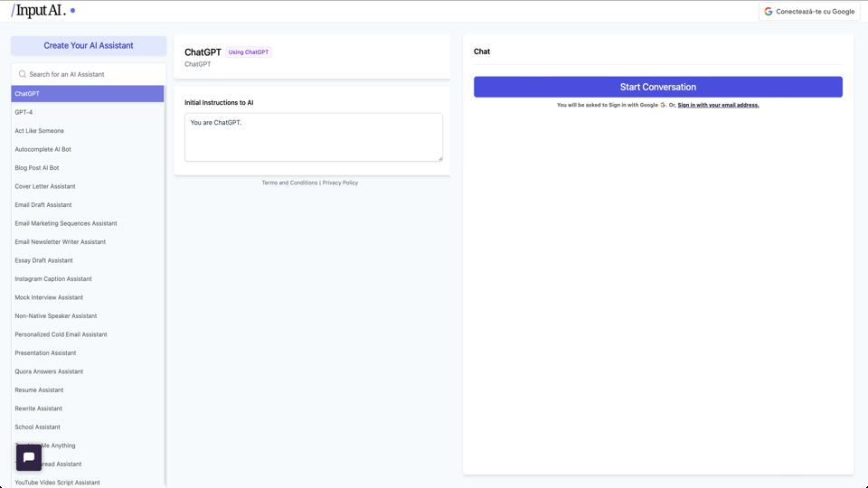Open the Cover Letter Assistant

click(45, 186)
